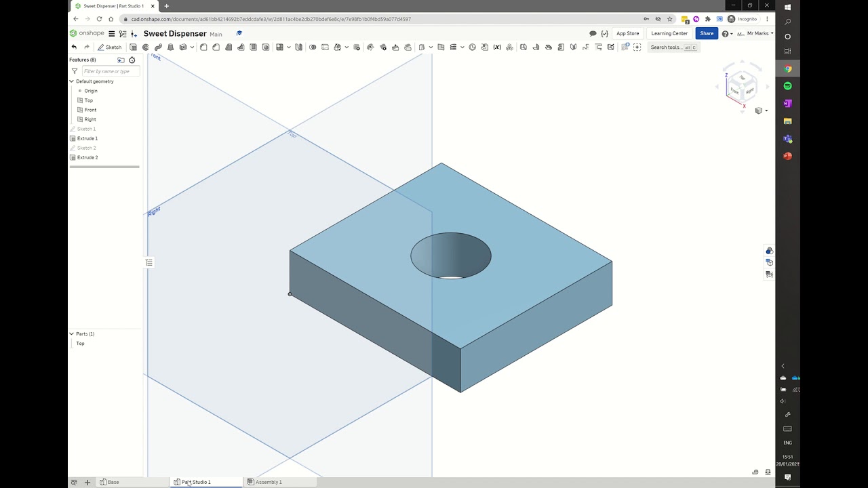Select the Rib tool
The width and height of the screenshot is (868, 488).
pyautogui.click(x=241, y=47)
